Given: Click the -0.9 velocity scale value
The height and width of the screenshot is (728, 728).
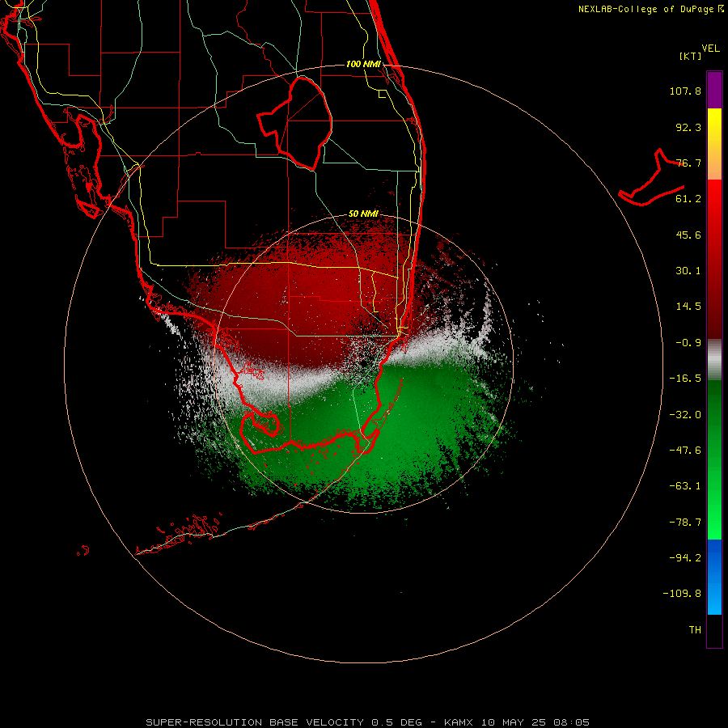Looking at the screenshot, I should click(x=688, y=343).
